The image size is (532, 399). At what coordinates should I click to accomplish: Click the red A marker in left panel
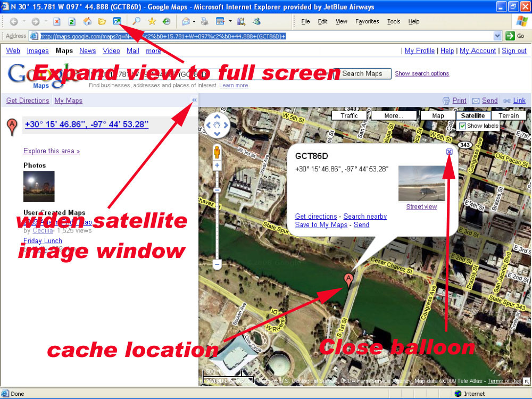tap(12, 127)
